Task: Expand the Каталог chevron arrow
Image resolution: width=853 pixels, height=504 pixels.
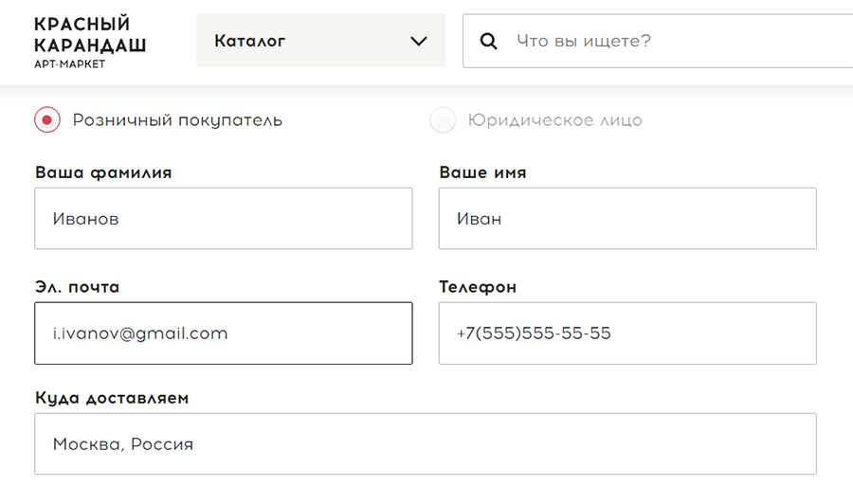Action: coord(418,42)
